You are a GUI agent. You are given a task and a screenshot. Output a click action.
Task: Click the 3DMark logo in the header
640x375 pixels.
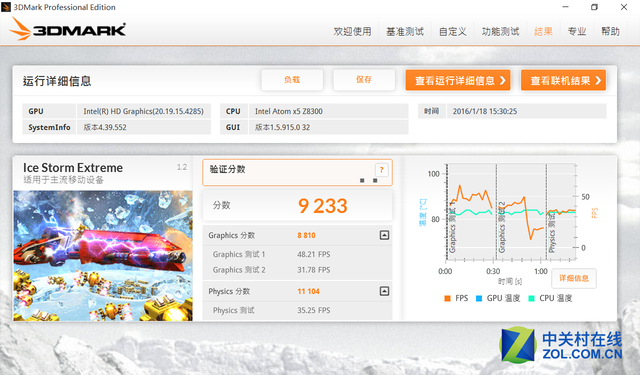click(x=67, y=29)
